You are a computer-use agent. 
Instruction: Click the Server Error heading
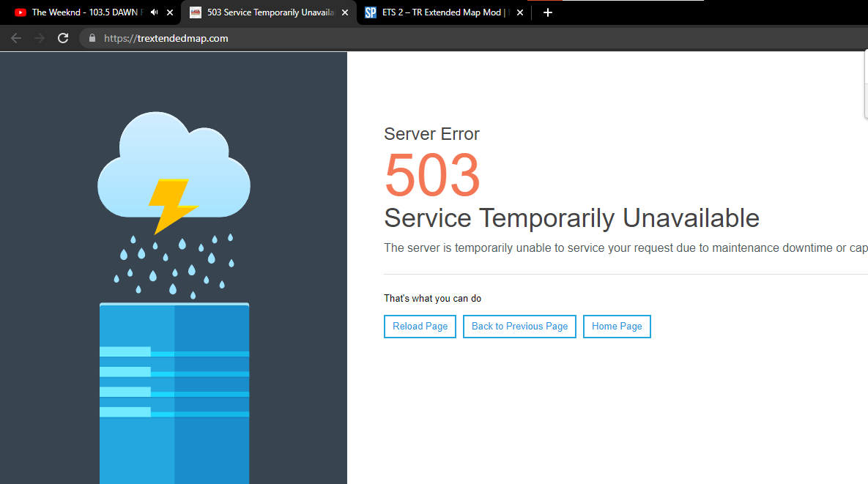click(x=431, y=134)
